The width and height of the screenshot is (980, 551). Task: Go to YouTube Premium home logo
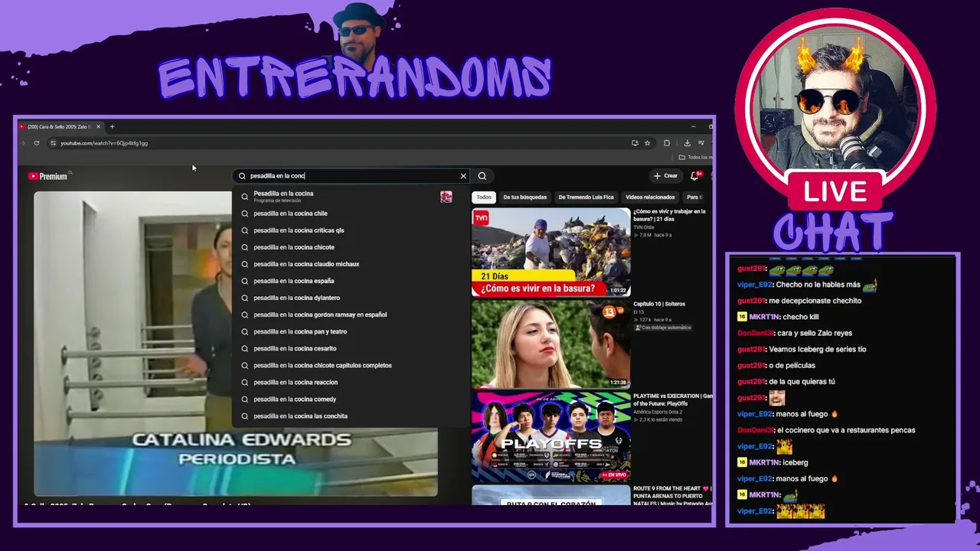pyautogui.click(x=47, y=176)
